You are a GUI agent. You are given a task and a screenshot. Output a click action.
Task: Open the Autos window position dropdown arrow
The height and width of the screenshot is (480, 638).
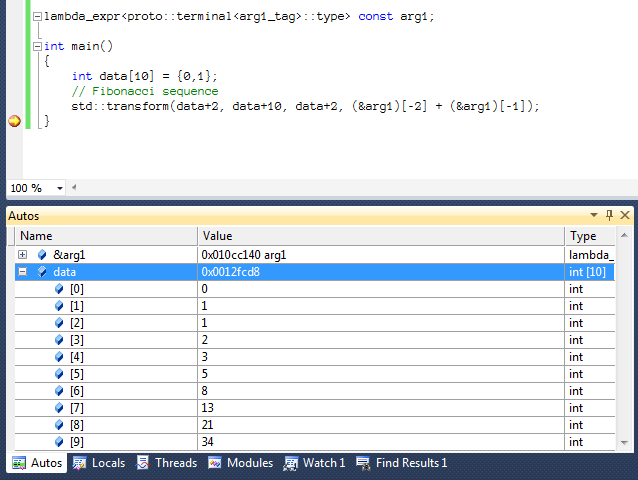click(x=593, y=216)
